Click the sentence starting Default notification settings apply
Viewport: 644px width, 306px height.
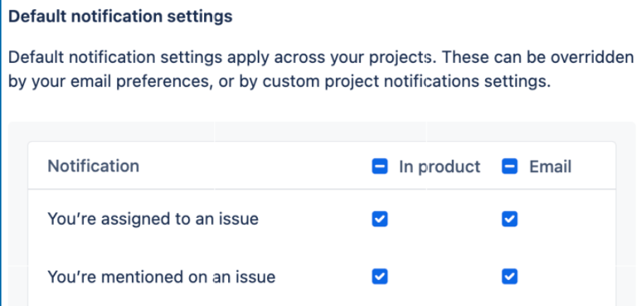[212, 56]
